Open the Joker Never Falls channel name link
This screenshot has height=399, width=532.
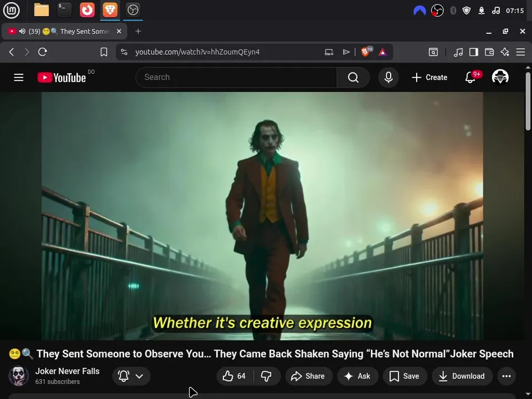67,371
